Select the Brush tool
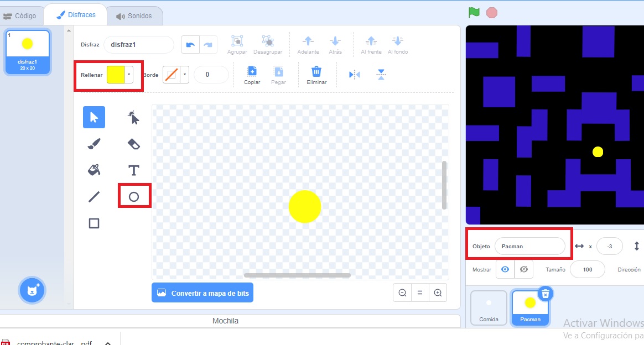This screenshot has height=345, width=644. (x=94, y=143)
